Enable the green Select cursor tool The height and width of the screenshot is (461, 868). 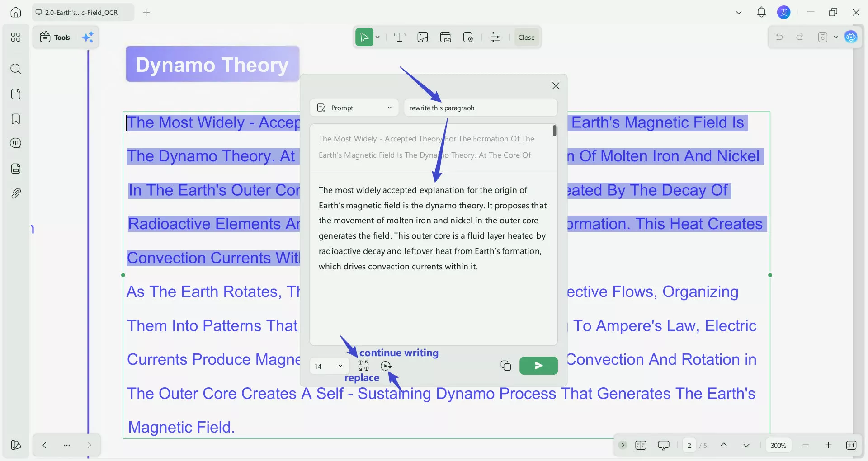pos(364,37)
